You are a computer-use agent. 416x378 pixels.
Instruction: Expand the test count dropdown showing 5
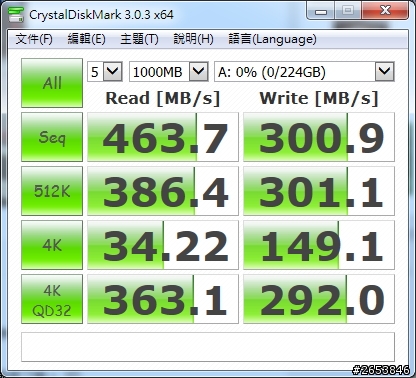pyautogui.click(x=113, y=71)
